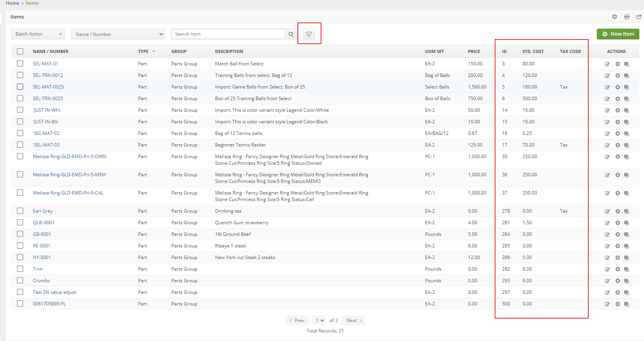644x341 pixels.
Task: Check the Earl Grey row checkbox
Action: coord(20,211)
